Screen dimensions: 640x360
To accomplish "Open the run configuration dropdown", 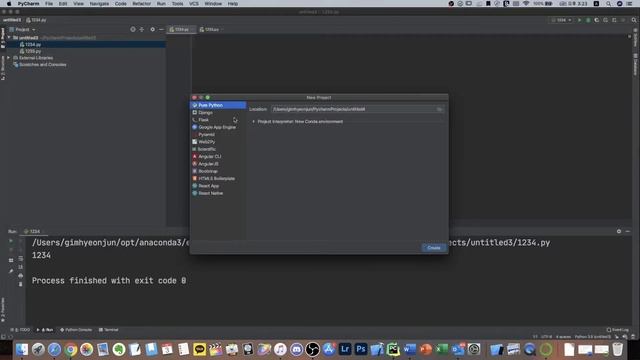I will (561, 20).
